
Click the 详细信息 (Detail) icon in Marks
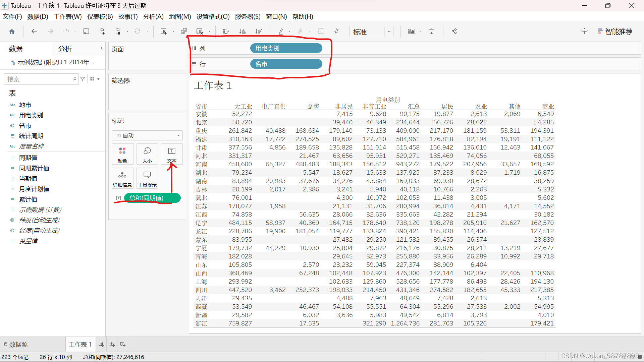tap(122, 178)
